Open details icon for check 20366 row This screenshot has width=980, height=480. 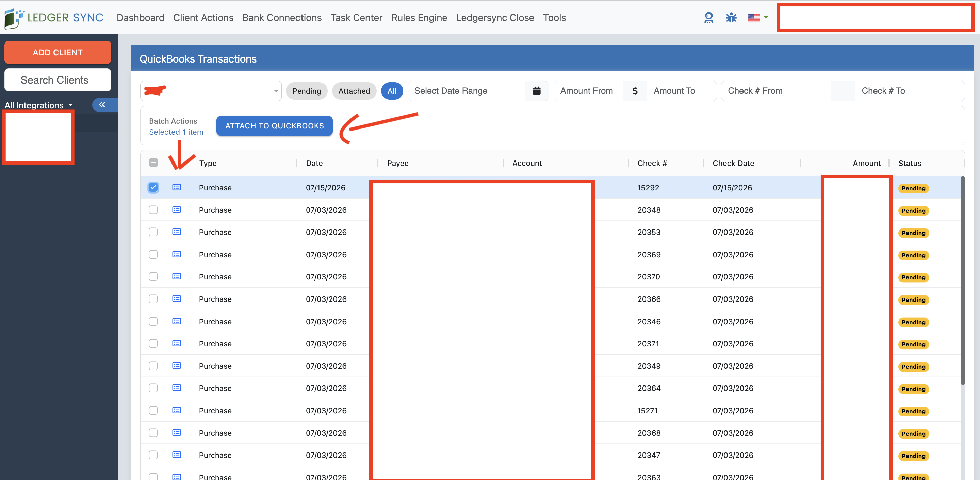click(x=177, y=299)
